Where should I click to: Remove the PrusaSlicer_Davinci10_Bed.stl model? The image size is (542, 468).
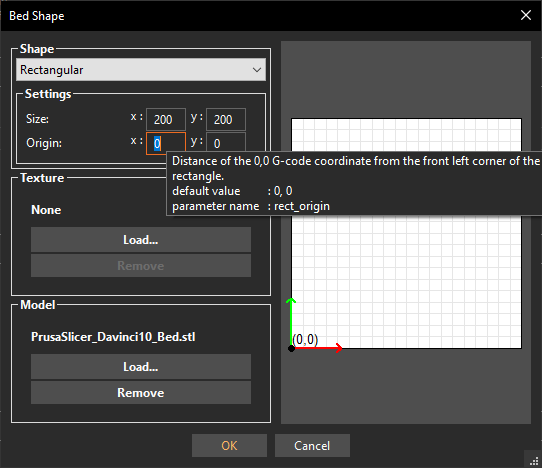[141, 392]
